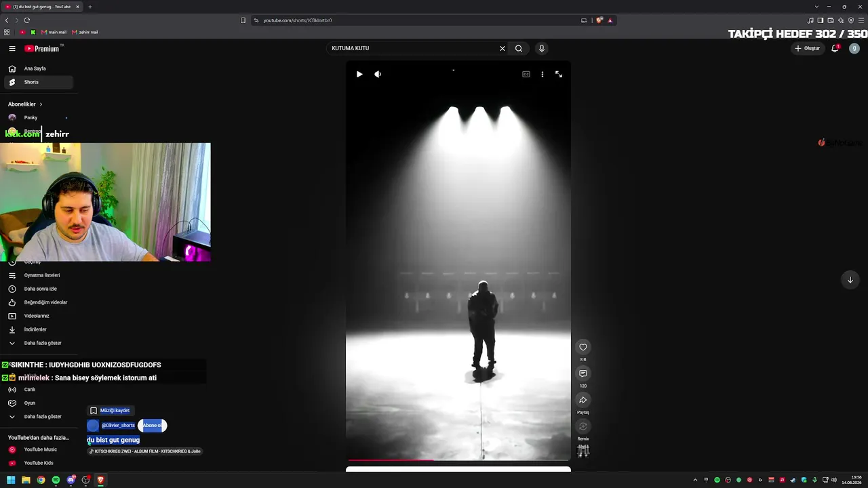Subscribe with the Abone ol button
Viewport: 868px width, 488px height.
pos(153,426)
